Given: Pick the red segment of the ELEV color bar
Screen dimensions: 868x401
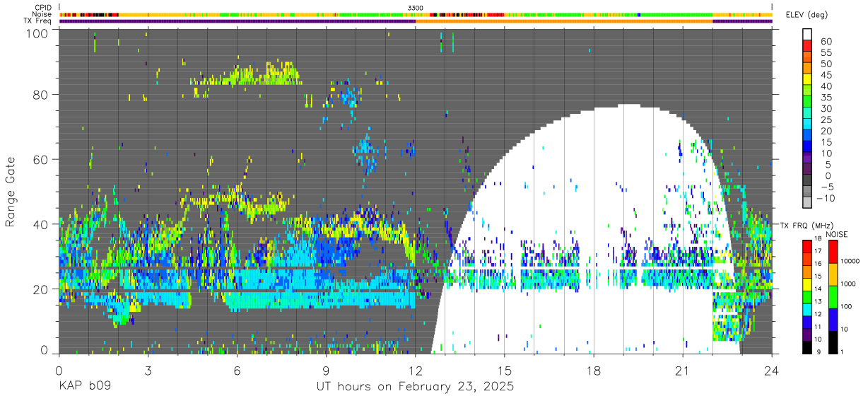Looking at the screenshot, I should pyautogui.click(x=807, y=45).
